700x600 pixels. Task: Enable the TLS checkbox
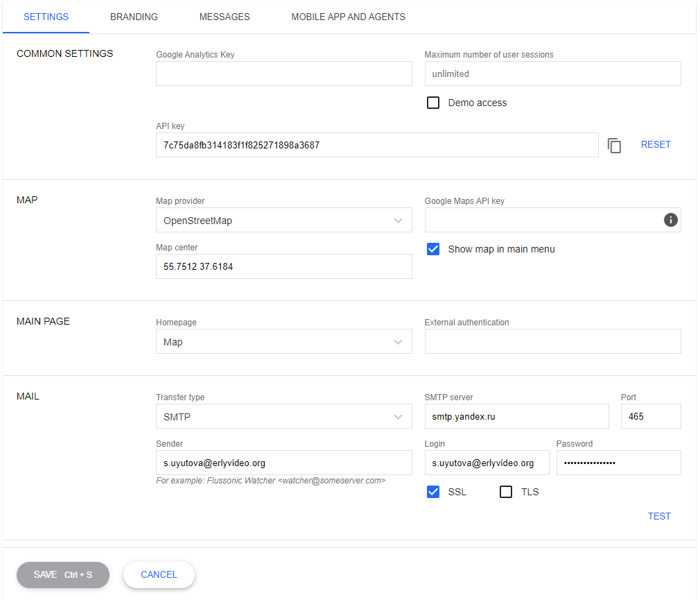point(505,491)
